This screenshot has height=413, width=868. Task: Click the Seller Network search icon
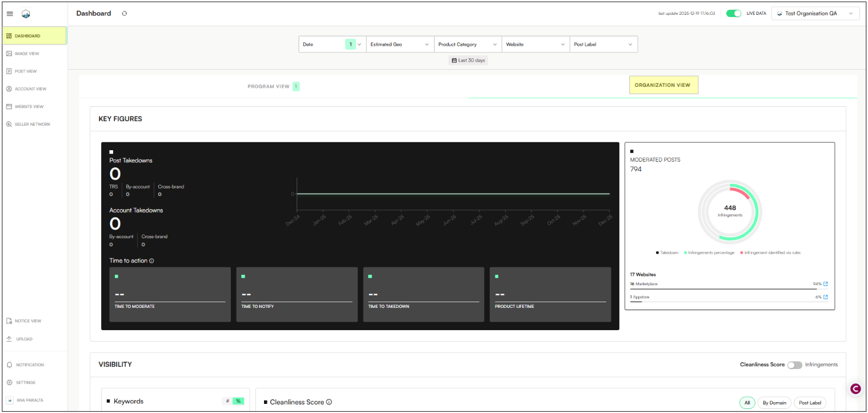(9, 125)
